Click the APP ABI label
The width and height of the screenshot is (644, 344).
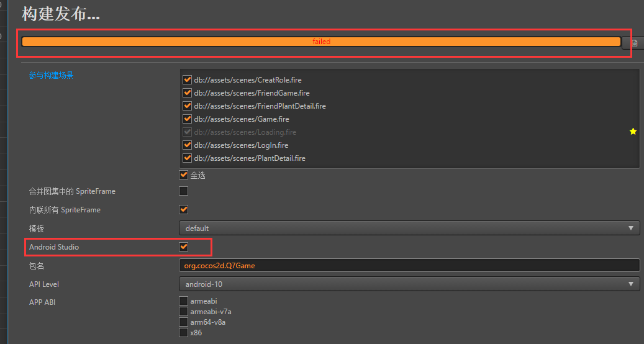point(42,302)
